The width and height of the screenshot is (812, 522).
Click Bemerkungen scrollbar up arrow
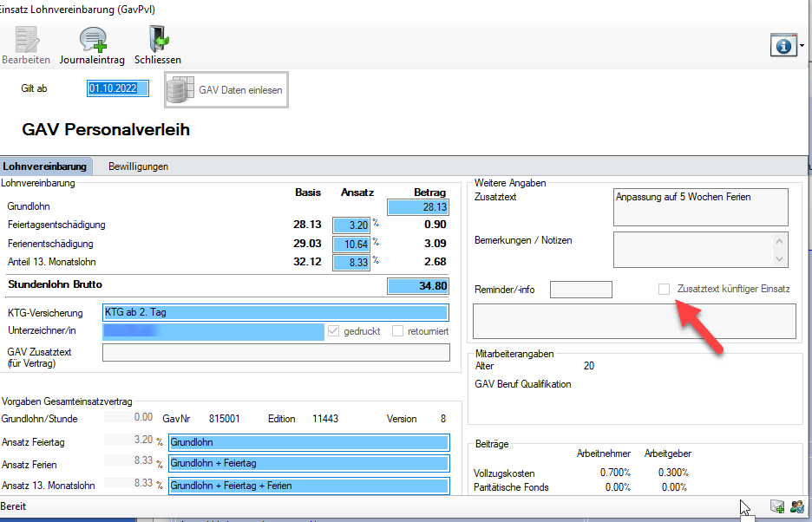(780, 241)
